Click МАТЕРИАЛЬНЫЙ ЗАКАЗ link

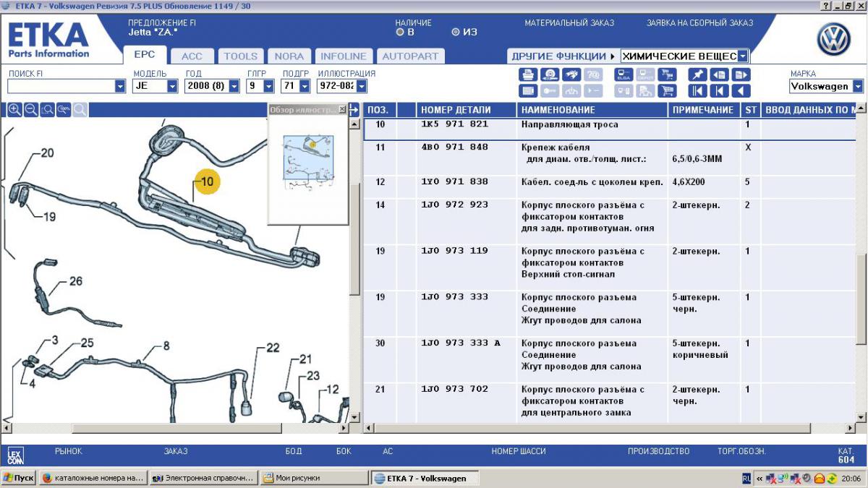click(x=569, y=23)
